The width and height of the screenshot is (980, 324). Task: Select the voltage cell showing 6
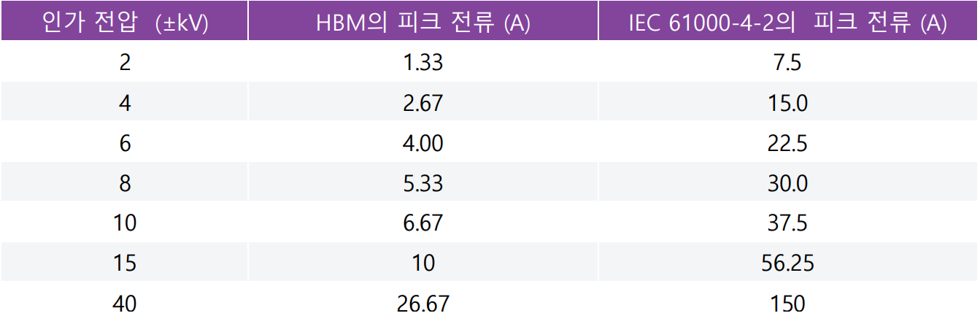[125, 143]
